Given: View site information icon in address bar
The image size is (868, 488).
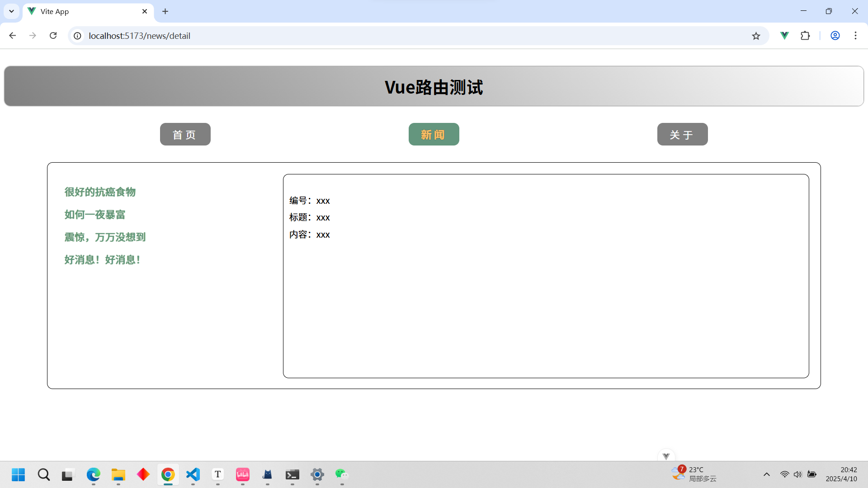Looking at the screenshot, I should click(78, 36).
